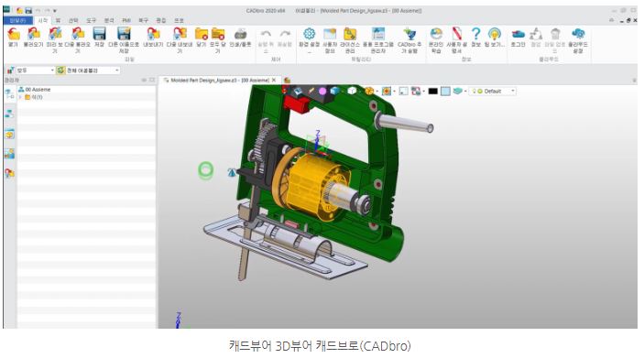This screenshot has width=644, height=358.
Task: Click the orange wheel icon in the view toolbar
Action: (369, 91)
